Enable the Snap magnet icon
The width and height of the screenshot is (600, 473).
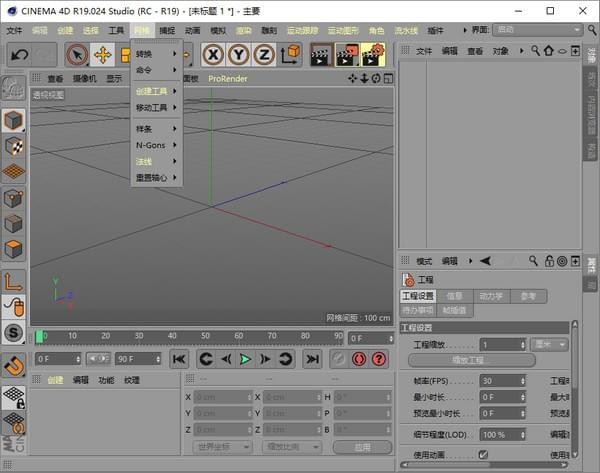point(14,367)
